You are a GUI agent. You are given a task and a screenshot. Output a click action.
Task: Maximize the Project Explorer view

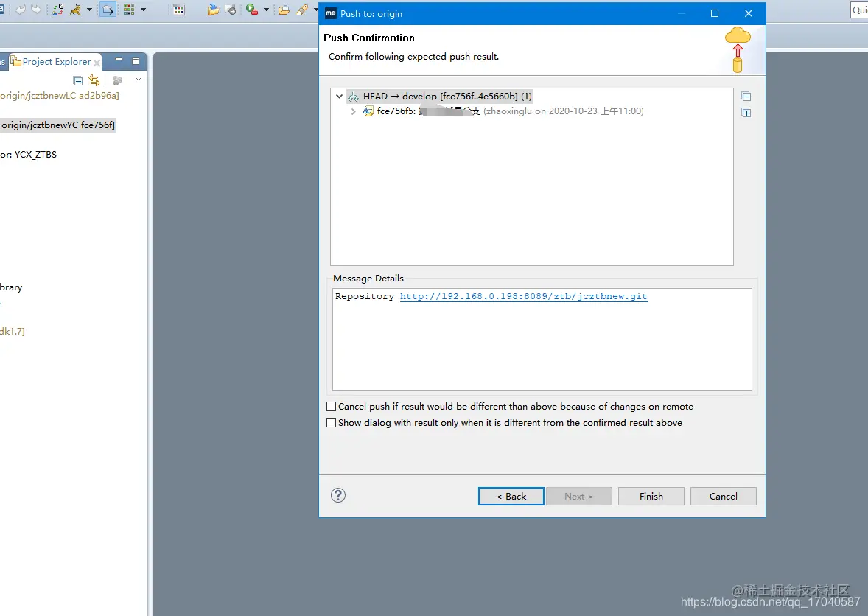(x=136, y=61)
